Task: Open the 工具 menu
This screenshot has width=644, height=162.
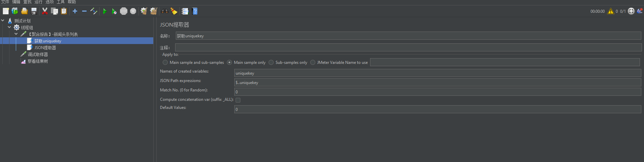Action: pyautogui.click(x=61, y=2)
